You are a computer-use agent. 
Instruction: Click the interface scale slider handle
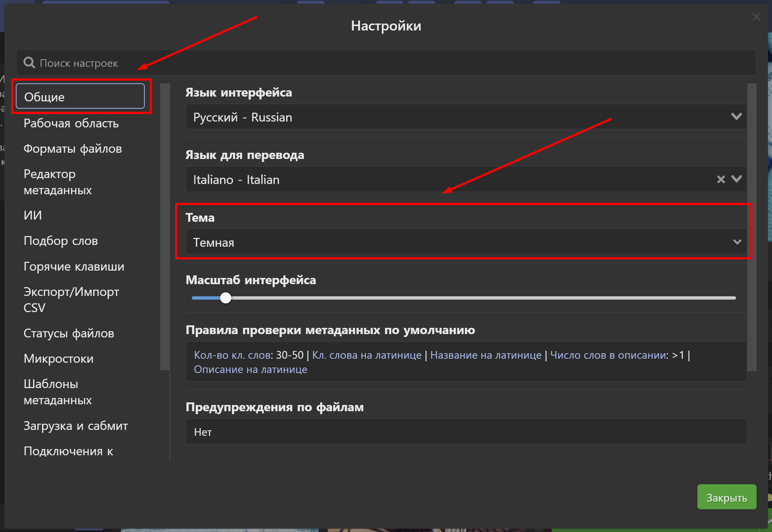tap(226, 298)
